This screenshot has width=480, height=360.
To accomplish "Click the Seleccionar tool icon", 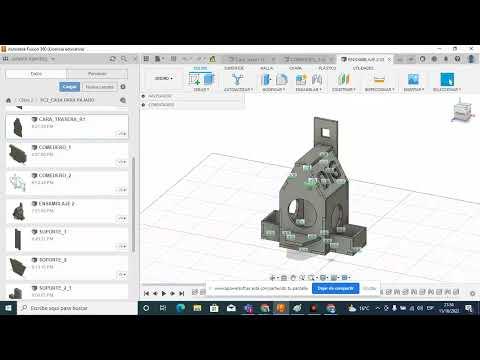I will [447, 79].
